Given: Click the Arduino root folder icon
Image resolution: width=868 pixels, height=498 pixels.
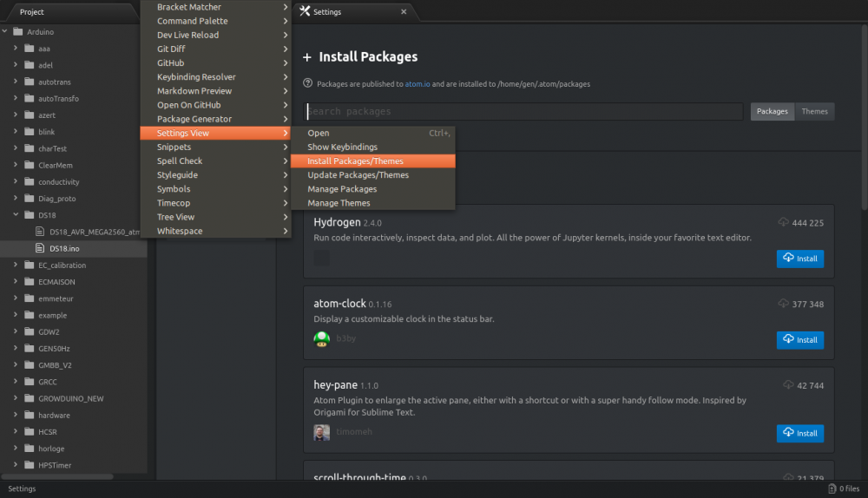Looking at the screenshot, I should tap(18, 31).
